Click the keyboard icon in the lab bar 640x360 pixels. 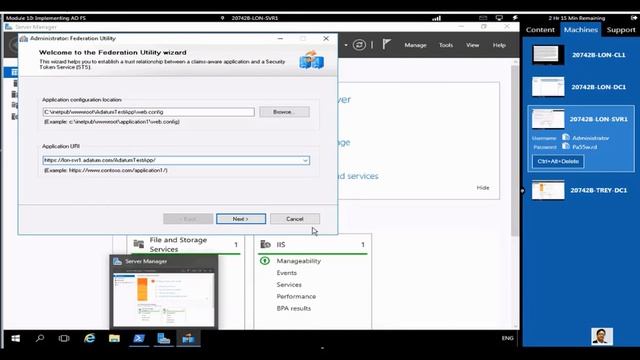point(483,18)
